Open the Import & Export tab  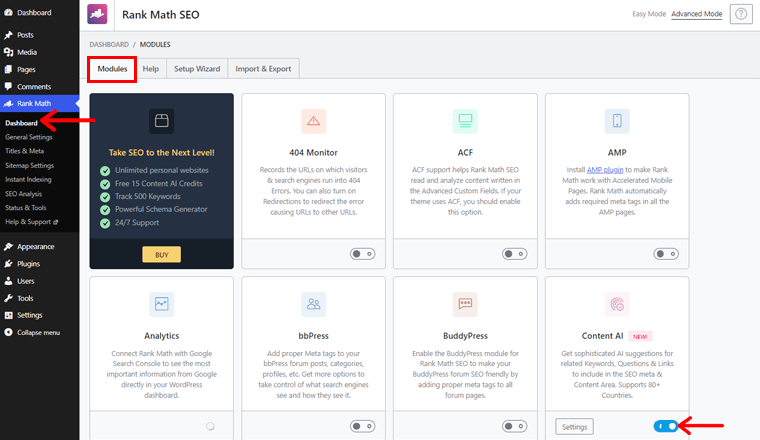pyautogui.click(x=263, y=69)
